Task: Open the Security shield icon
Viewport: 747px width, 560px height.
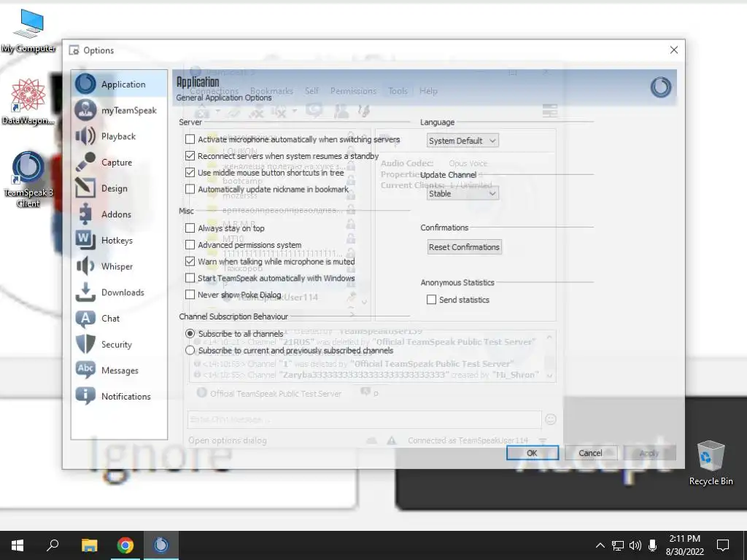Action: [85, 344]
